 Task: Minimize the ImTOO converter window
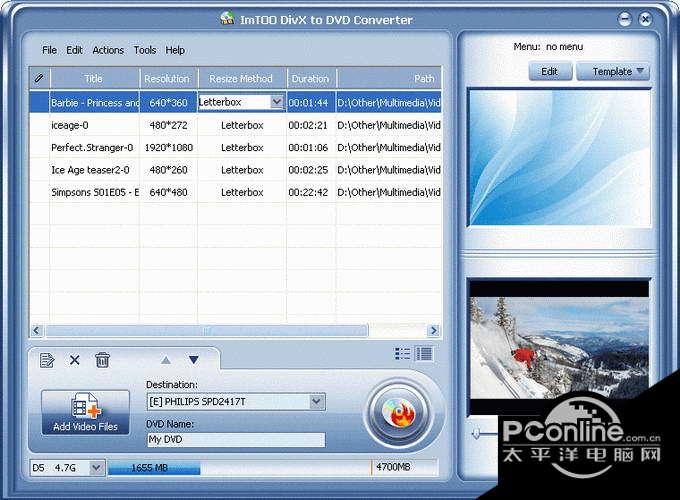tap(624, 19)
